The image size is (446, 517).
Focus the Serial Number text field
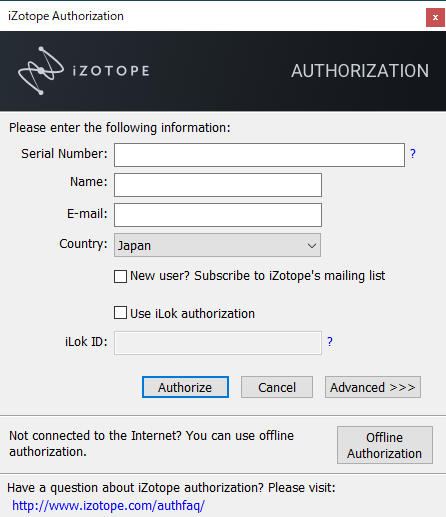tap(259, 155)
